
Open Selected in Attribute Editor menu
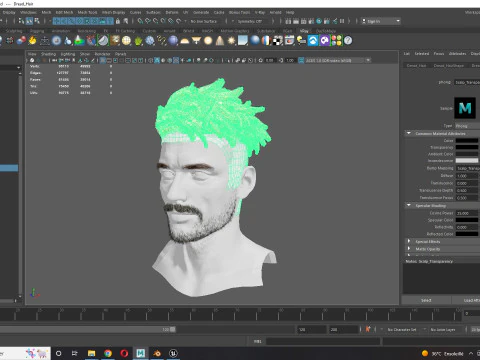422,53
